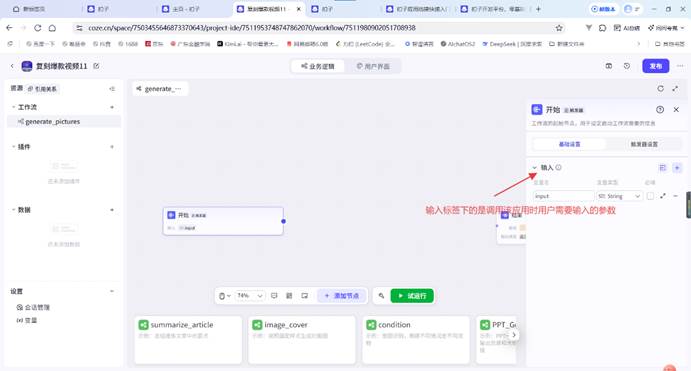Open the String type dropdown

pos(619,196)
